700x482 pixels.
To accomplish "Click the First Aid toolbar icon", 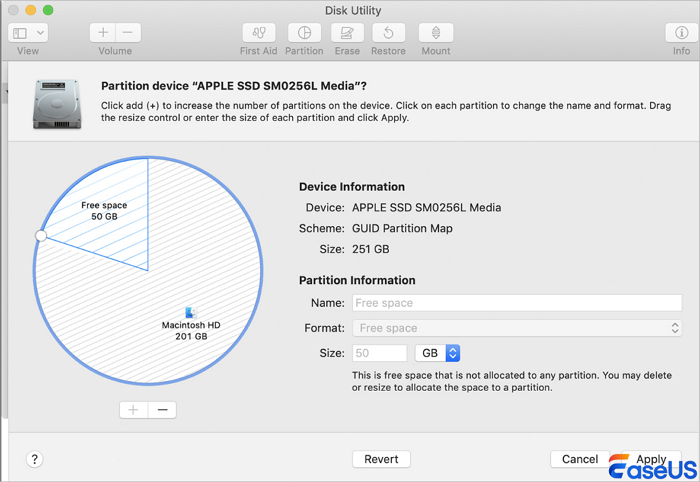I will click(x=258, y=33).
